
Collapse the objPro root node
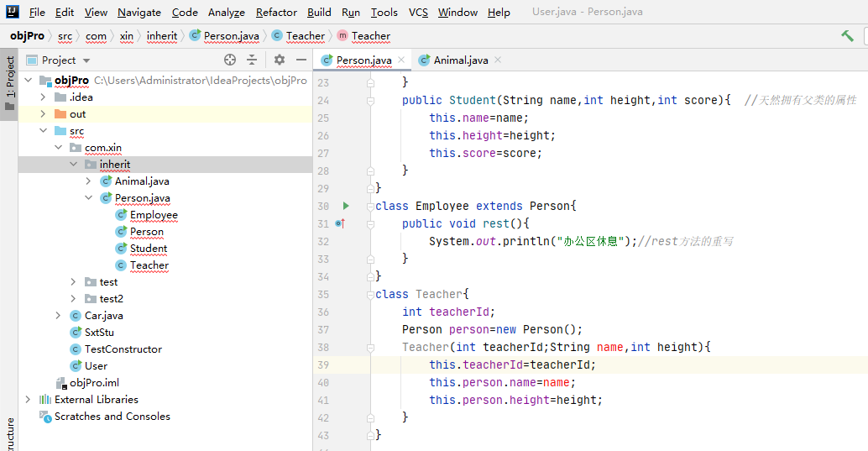point(29,81)
